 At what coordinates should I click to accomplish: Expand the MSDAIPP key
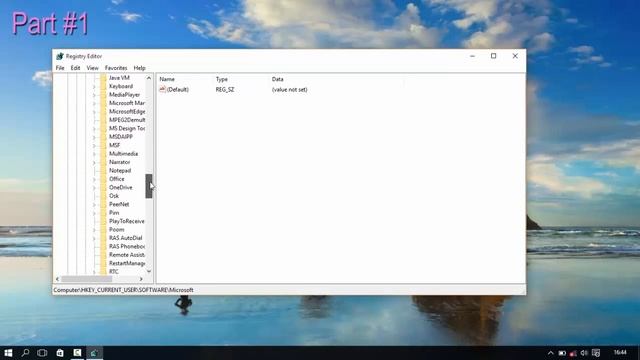pos(94,137)
